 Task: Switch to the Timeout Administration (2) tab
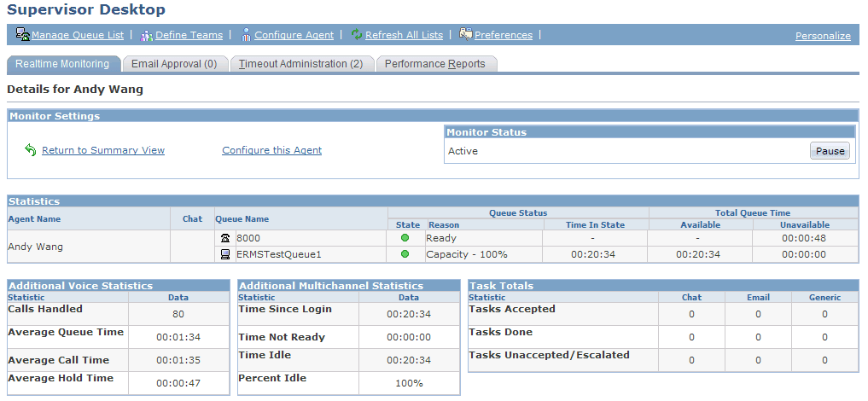(x=301, y=64)
